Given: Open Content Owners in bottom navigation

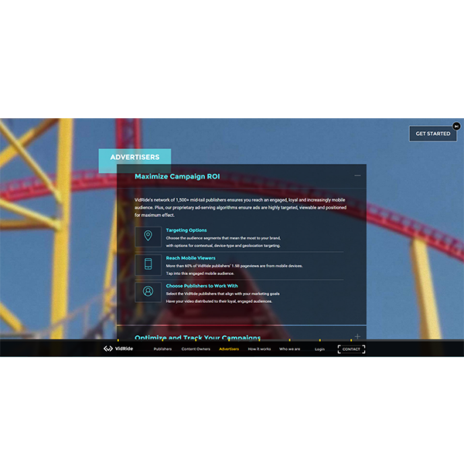Looking at the screenshot, I should click(196, 349).
